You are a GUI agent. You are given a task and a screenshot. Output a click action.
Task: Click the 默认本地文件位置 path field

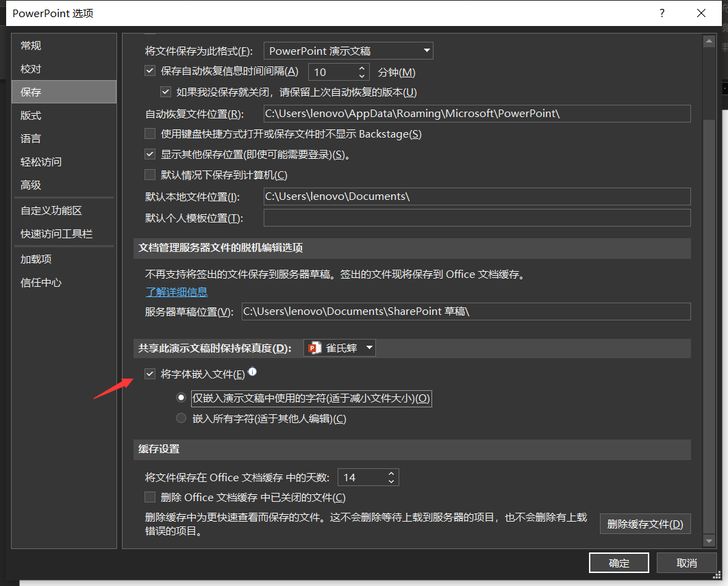coord(477,196)
